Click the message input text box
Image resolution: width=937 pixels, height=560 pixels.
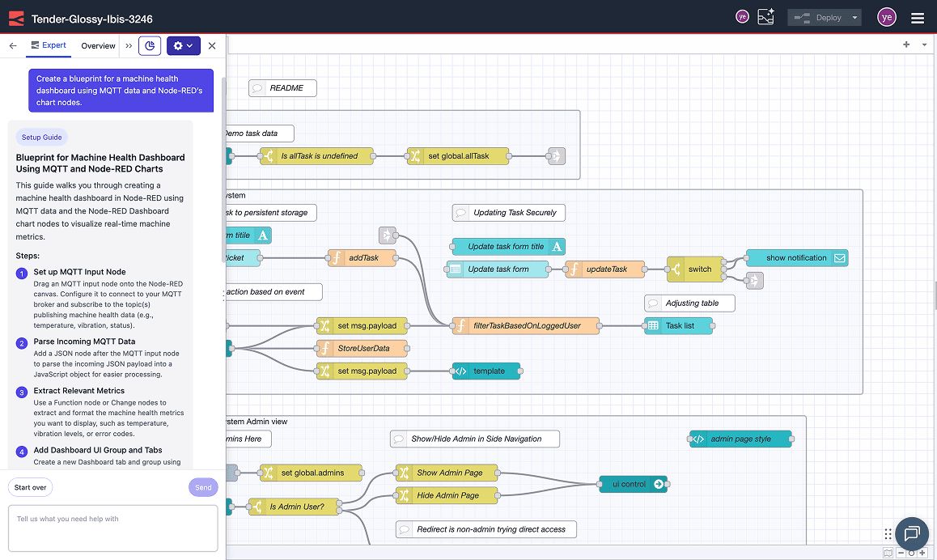pos(112,528)
